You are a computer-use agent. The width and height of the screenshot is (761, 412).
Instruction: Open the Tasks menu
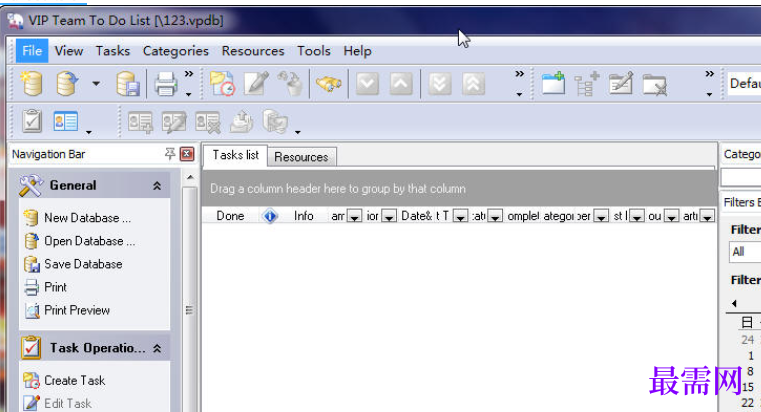[x=113, y=50]
